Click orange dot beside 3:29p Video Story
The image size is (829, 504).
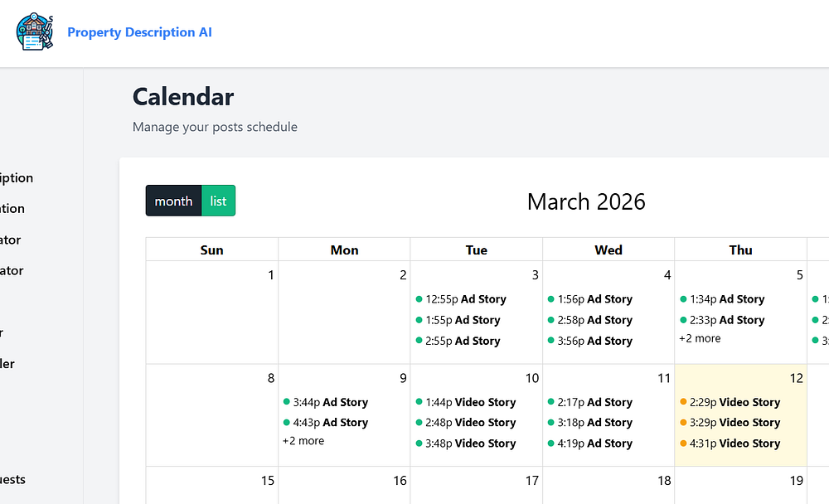(683, 423)
